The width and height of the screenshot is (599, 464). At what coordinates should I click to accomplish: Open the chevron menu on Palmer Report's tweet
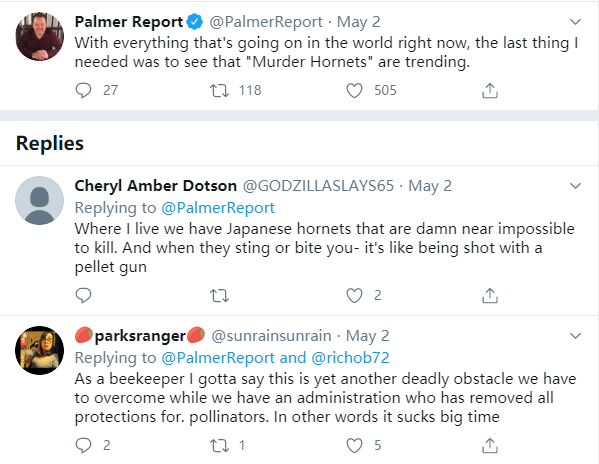tap(575, 22)
